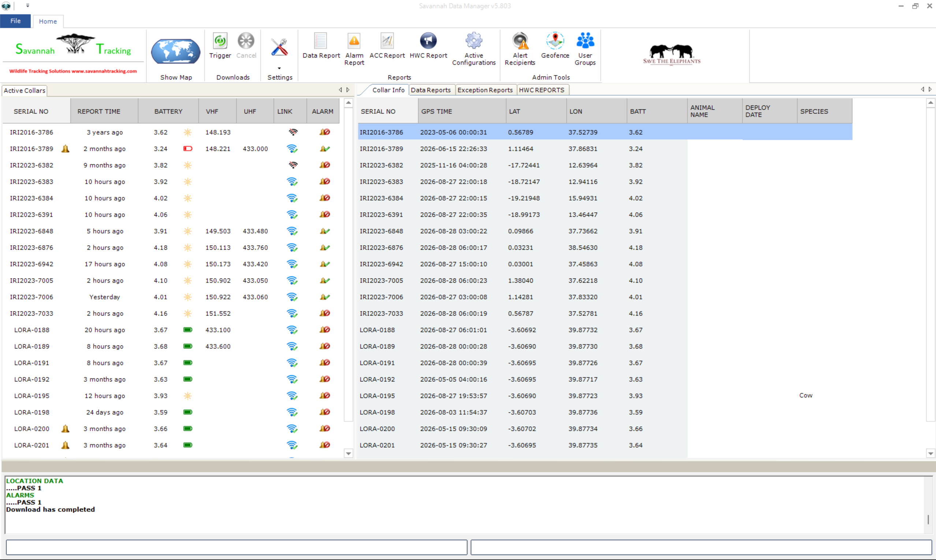Click bell icon beside LORA-0200

coord(65,429)
